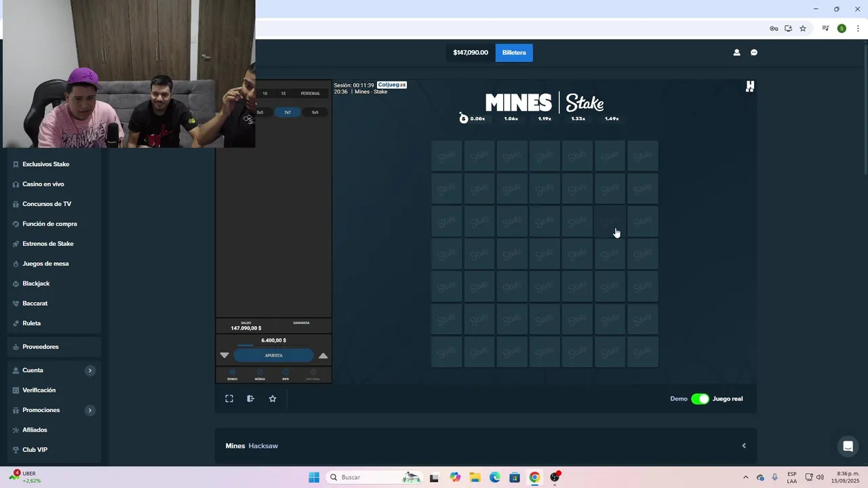
Task: Add Mines to favorites with star icon
Action: click(273, 399)
